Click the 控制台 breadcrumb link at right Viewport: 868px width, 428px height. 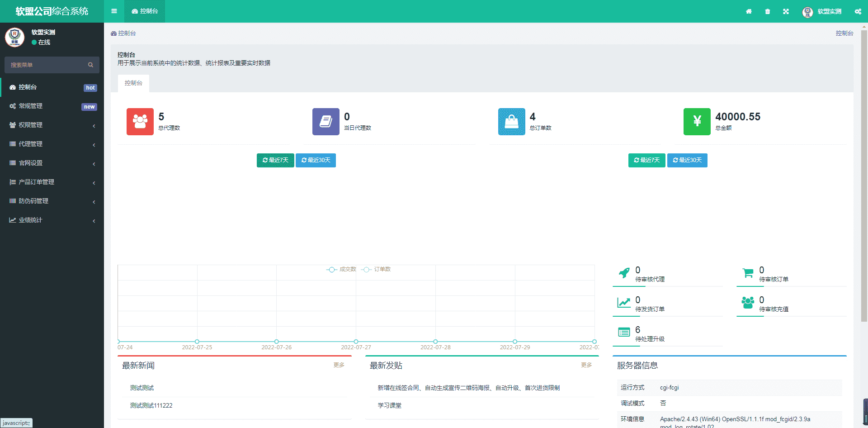[844, 33]
